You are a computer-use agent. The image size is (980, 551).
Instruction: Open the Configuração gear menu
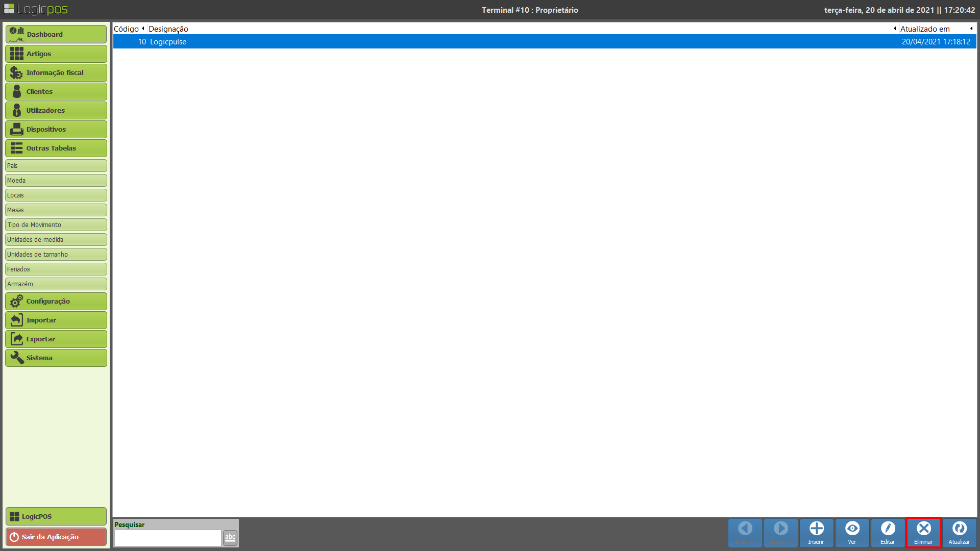point(56,301)
